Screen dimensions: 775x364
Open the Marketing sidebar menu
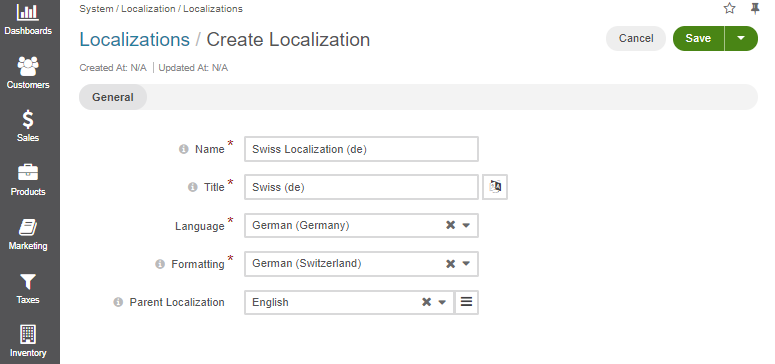pyautogui.click(x=28, y=234)
